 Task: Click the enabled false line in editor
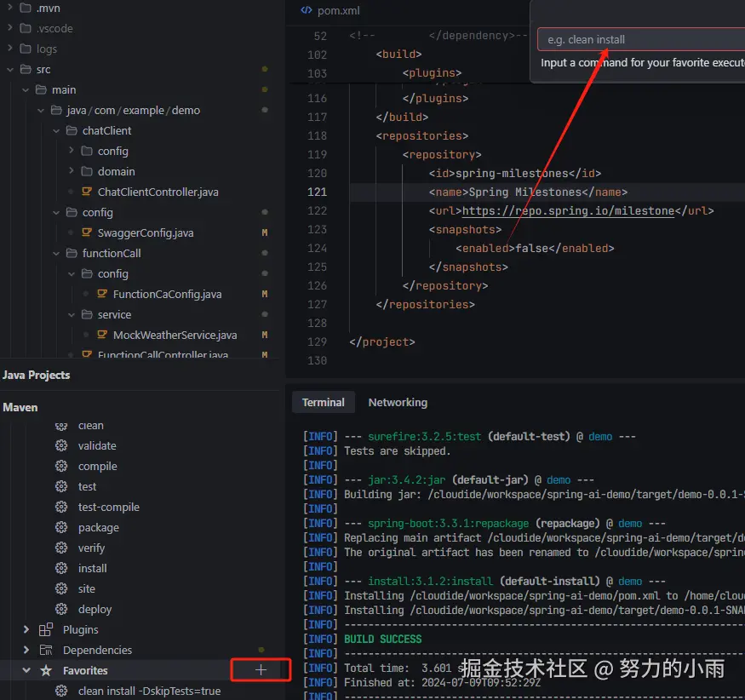[x=535, y=249]
